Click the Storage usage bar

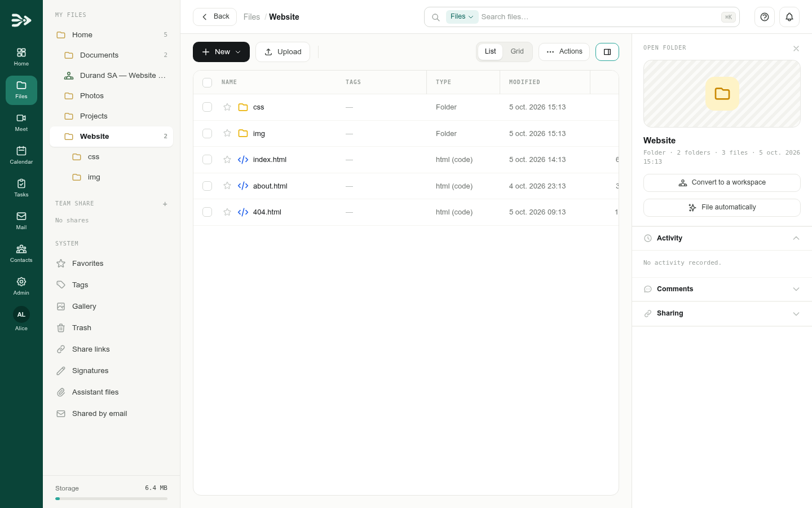click(111, 499)
